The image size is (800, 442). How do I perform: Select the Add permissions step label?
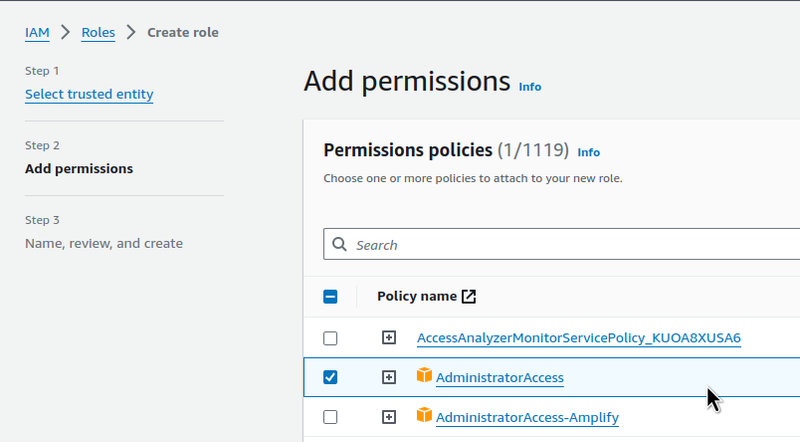point(79,169)
